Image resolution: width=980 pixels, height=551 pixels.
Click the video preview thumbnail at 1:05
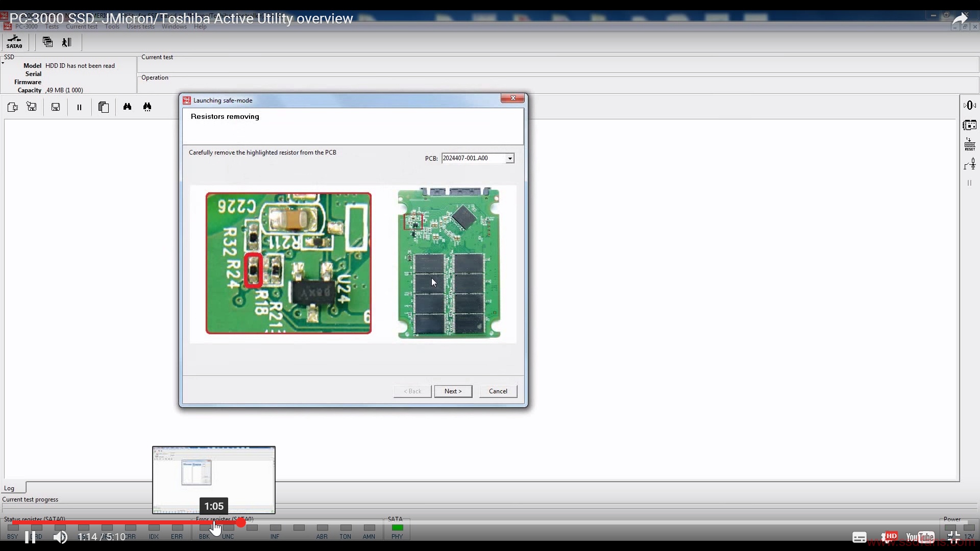(214, 480)
